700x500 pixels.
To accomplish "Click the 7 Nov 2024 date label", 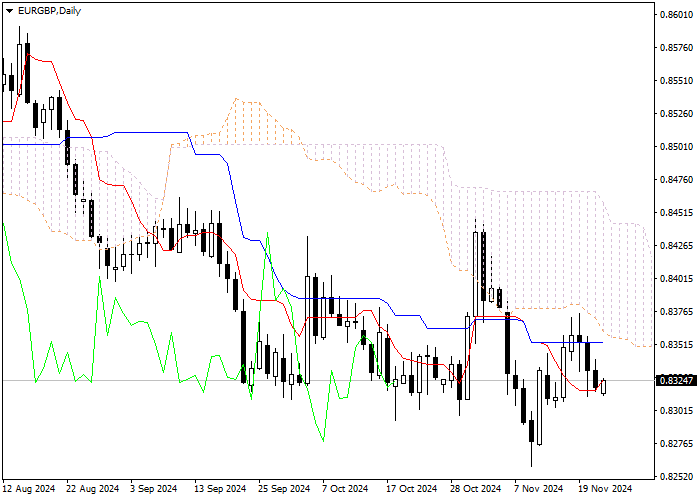I will click(538, 489).
